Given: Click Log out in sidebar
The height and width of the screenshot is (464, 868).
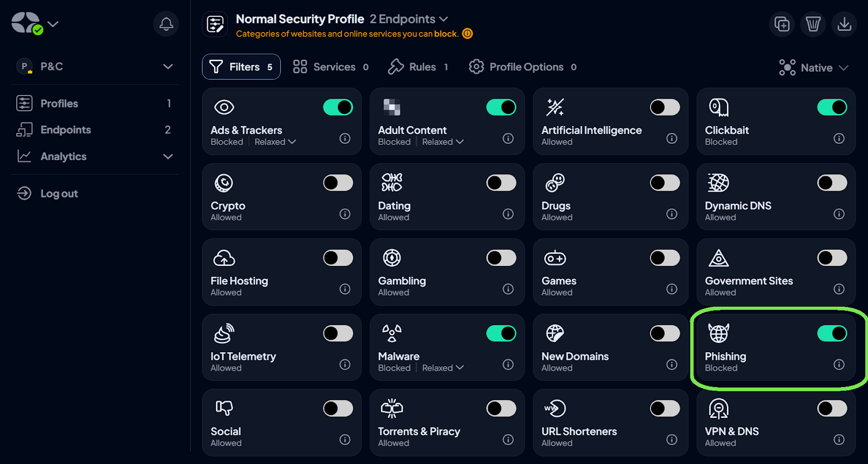Looking at the screenshot, I should coord(59,194).
